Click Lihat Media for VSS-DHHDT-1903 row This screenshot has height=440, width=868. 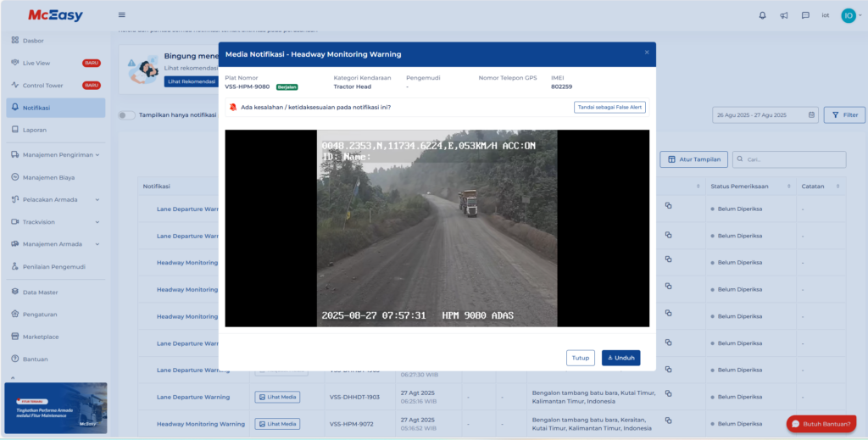[277, 397]
